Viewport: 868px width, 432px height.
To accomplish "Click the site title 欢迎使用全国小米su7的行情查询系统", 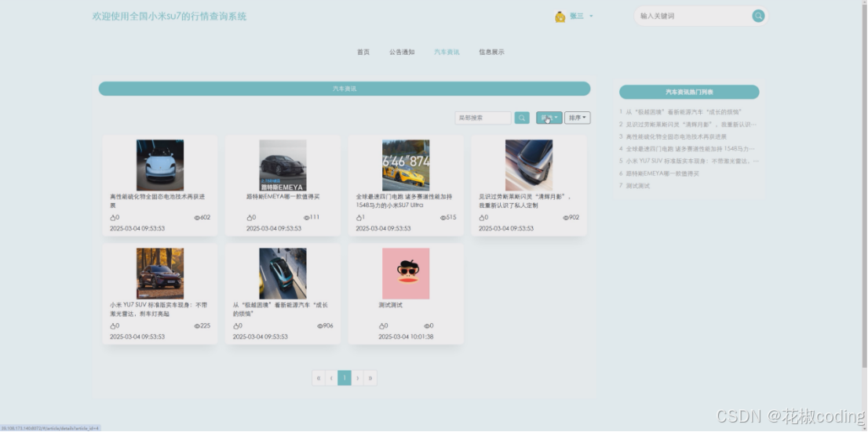I will point(170,16).
